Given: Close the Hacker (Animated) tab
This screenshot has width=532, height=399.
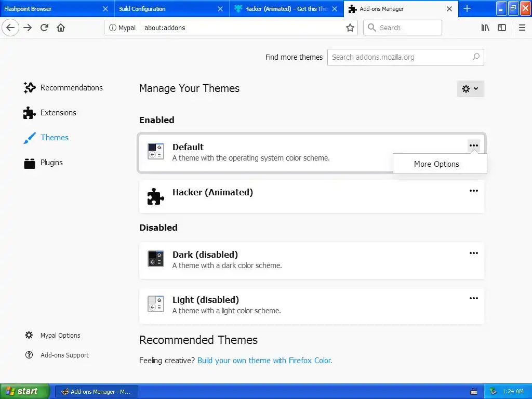Looking at the screenshot, I should tap(335, 9).
